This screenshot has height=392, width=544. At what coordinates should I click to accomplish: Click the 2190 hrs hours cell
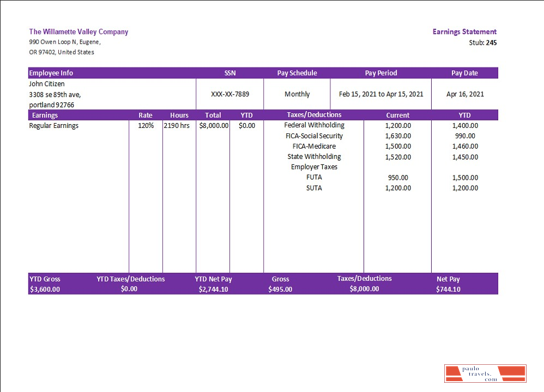point(177,126)
